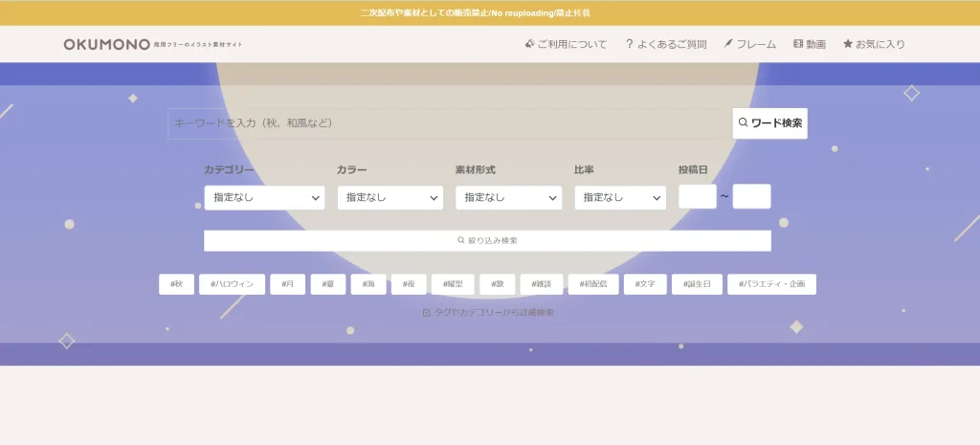980x445 pixels.
Task: Click the feather icon next to フレーム
Action: point(728,44)
